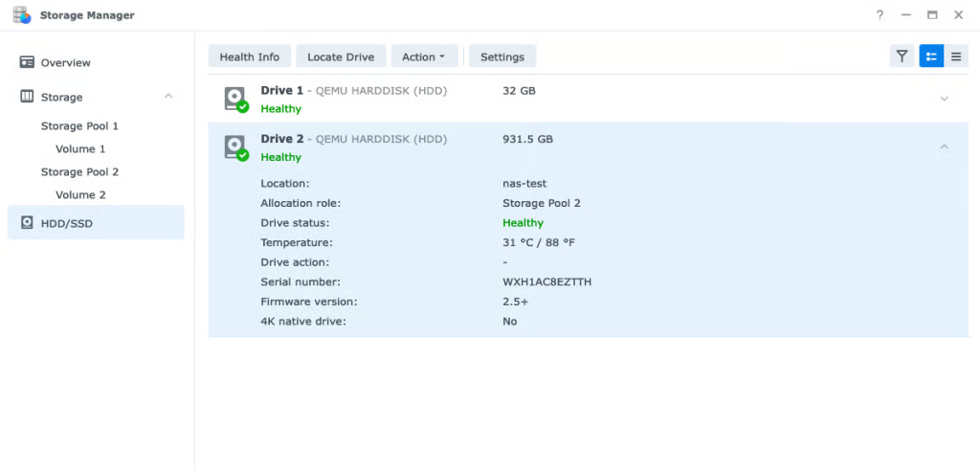This screenshot has width=980, height=471.
Task: Click the 32 GB capacity value
Action: 519,91
